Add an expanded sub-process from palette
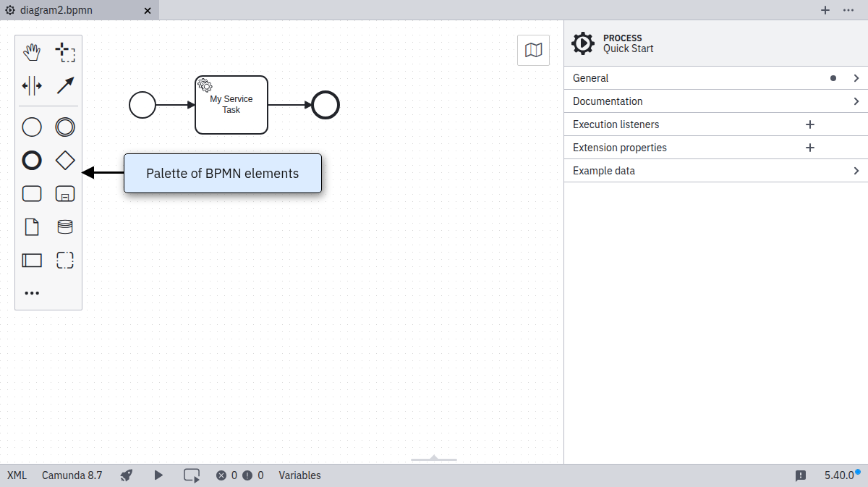The height and width of the screenshot is (487, 868). coord(65,194)
